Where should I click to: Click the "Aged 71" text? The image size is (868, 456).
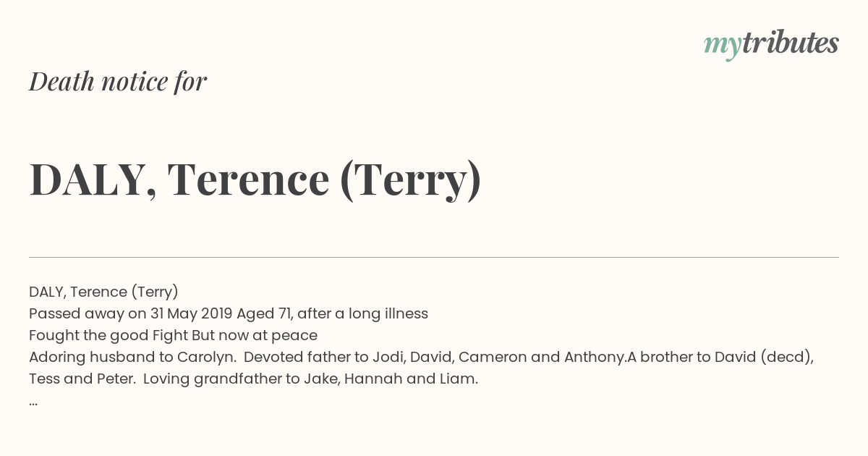(x=264, y=313)
